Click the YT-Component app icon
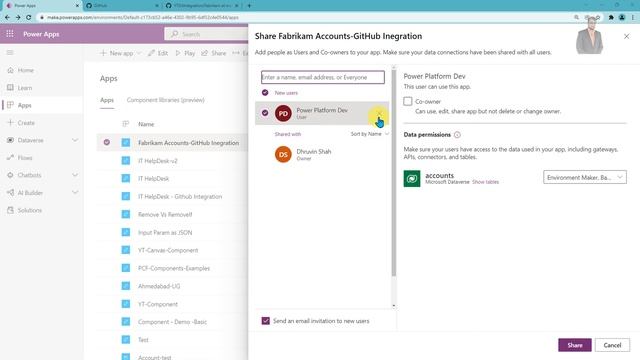The height and width of the screenshot is (360, 640). (x=126, y=304)
